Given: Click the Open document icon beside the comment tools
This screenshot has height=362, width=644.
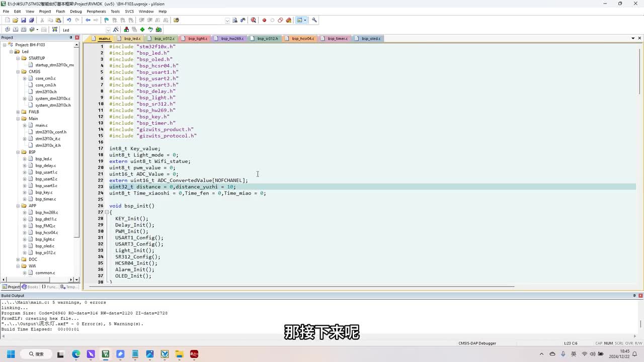Looking at the screenshot, I should tap(176, 20).
